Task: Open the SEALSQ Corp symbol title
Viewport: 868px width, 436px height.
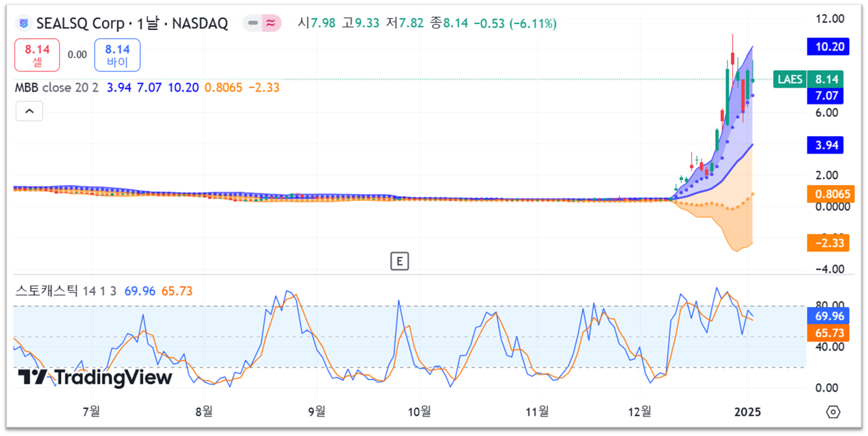Action: pyautogui.click(x=132, y=23)
